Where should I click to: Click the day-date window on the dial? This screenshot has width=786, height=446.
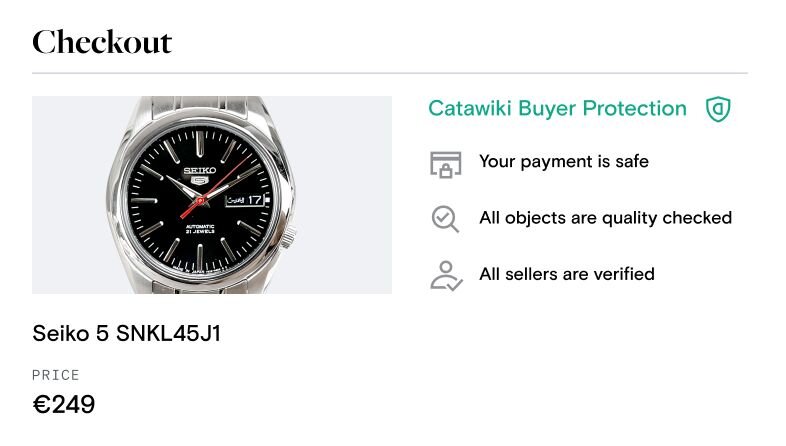(x=247, y=200)
